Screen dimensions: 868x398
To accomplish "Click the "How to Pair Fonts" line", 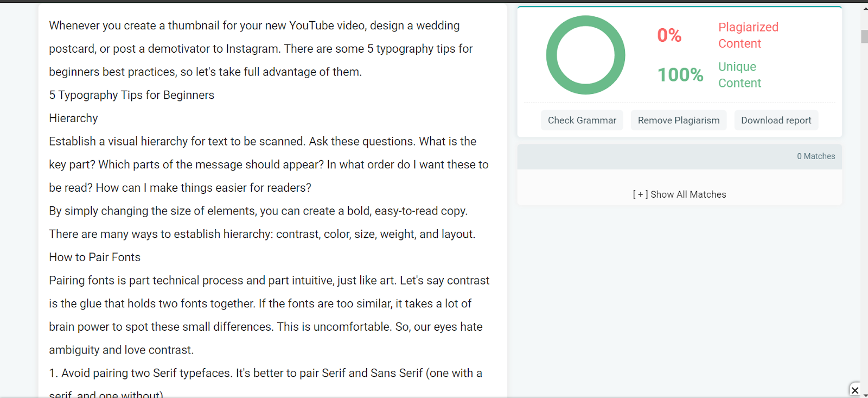I will click(94, 257).
